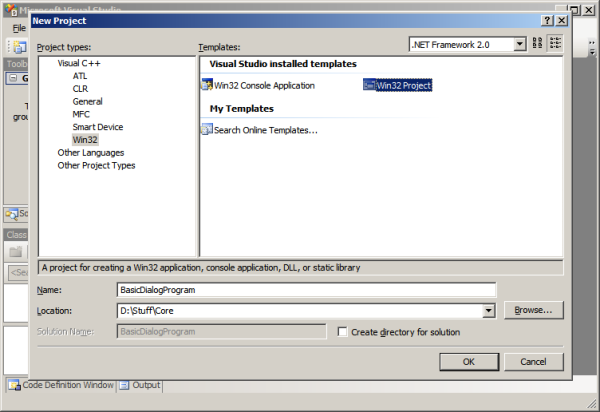Click the Class View new folder icon
Viewport: 600px width, 412px height.
click(16, 252)
